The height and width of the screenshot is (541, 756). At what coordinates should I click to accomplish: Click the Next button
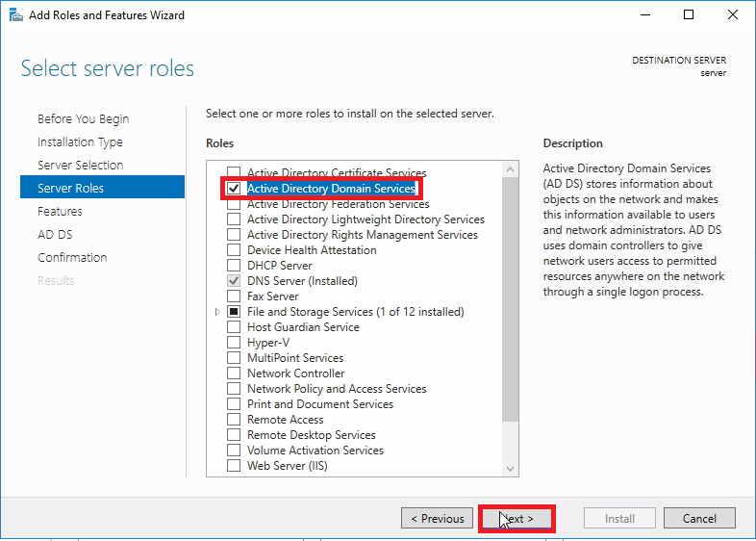point(517,518)
